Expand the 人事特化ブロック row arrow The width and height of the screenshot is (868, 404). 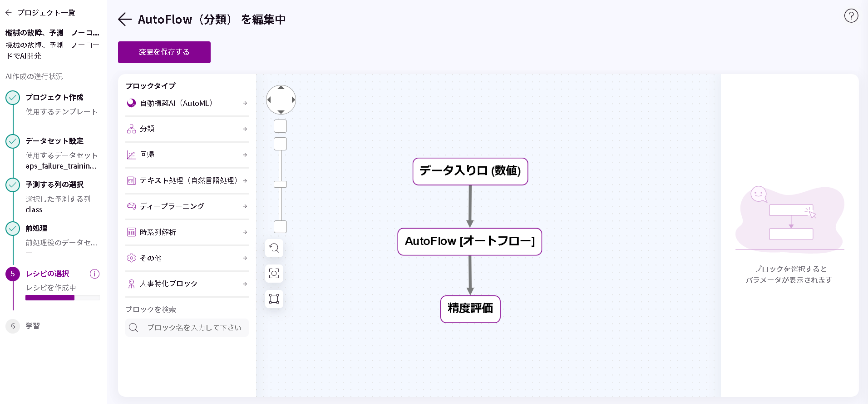coord(245,284)
